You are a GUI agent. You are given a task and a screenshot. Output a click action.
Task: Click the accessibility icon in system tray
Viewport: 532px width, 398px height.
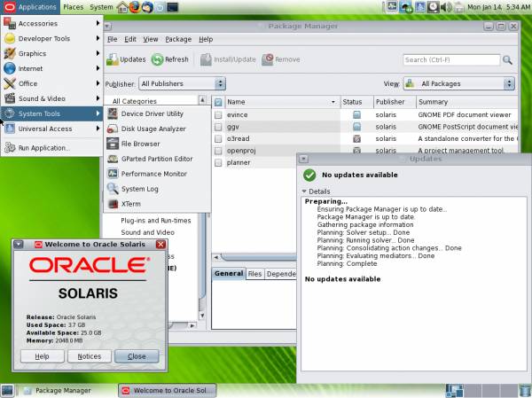(x=419, y=7)
